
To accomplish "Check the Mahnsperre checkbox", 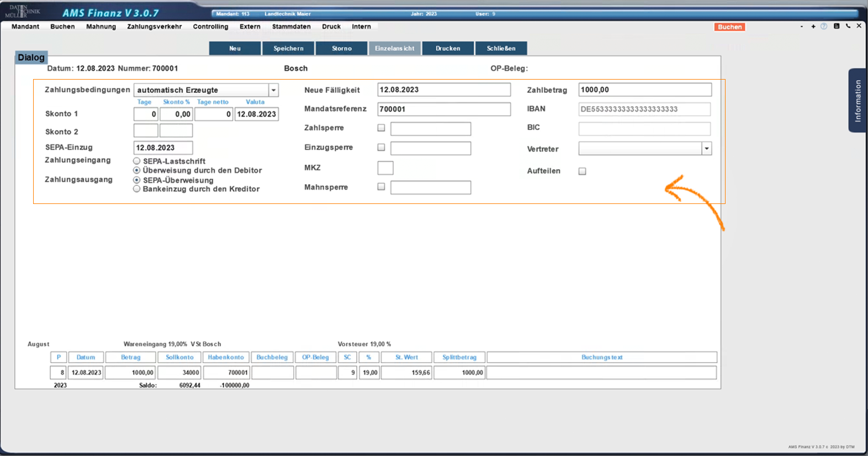I will click(x=381, y=187).
